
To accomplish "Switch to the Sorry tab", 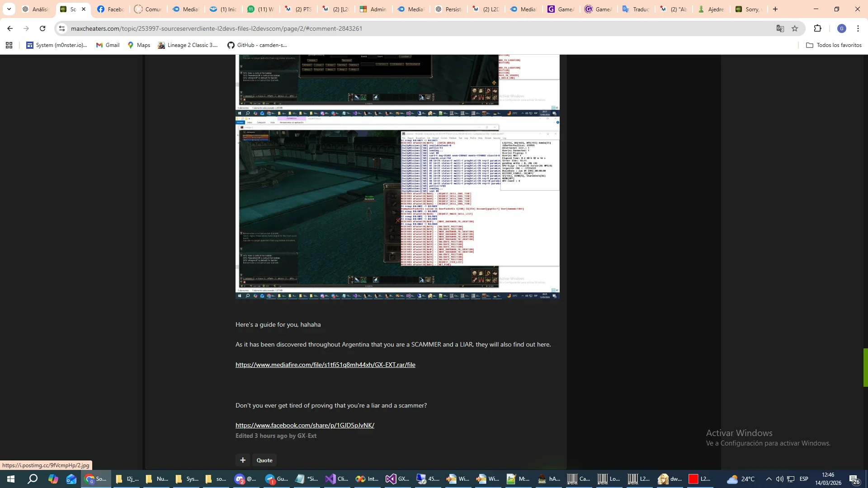I will 749,9.
